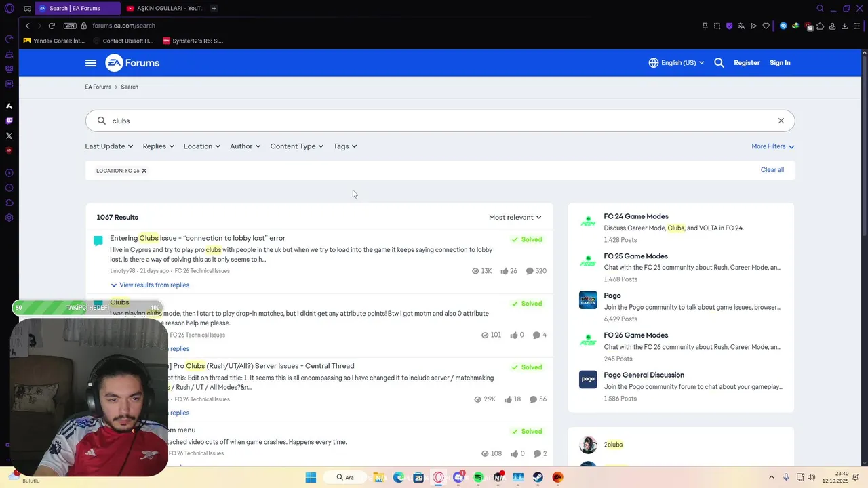Open Yandex Görsel bookmark
The image size is (868, 488).
click(54, 41)
